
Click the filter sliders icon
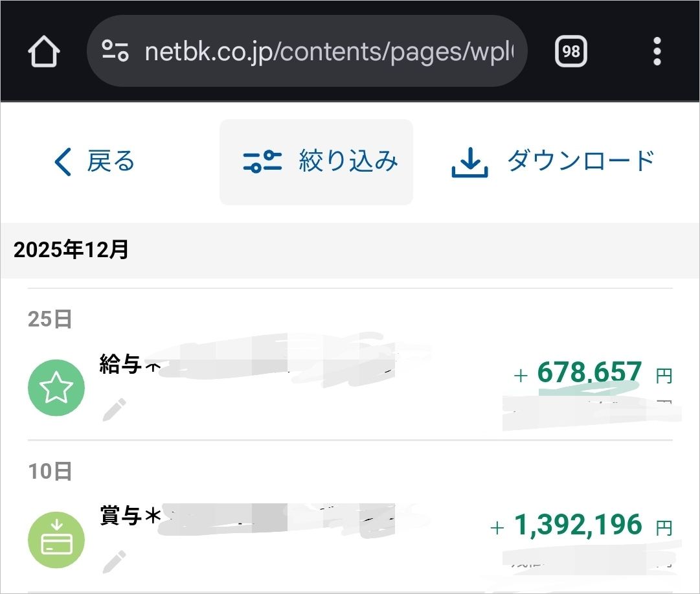[262, 162]
